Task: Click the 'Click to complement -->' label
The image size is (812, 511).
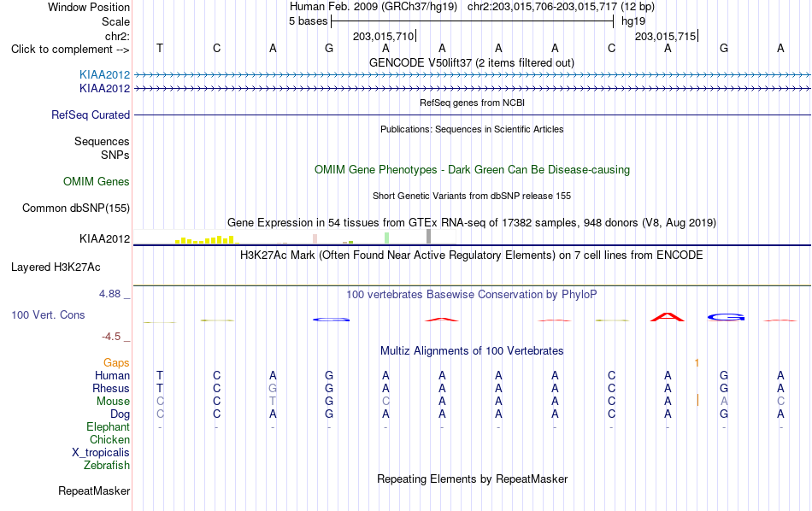Action: pos(70,50)
